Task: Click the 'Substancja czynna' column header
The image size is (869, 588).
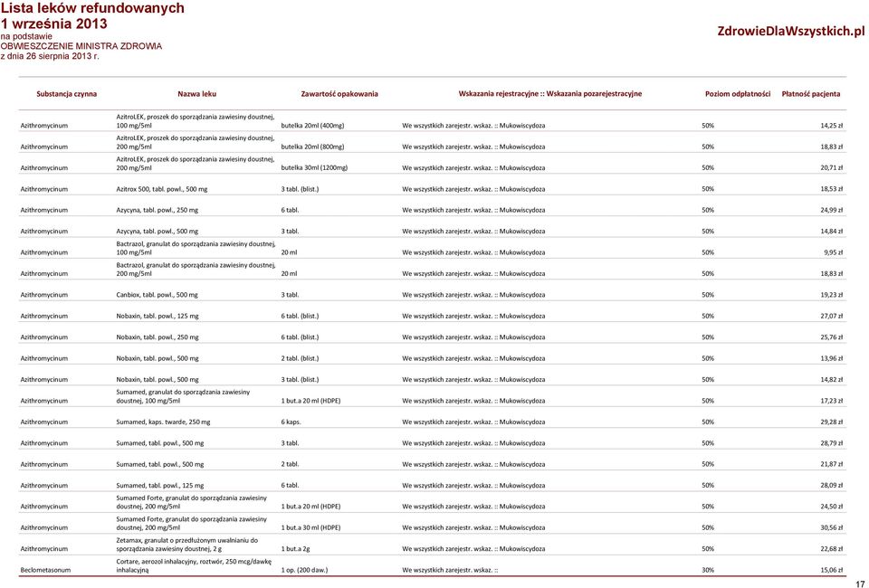Action: (x=66, y=93)
